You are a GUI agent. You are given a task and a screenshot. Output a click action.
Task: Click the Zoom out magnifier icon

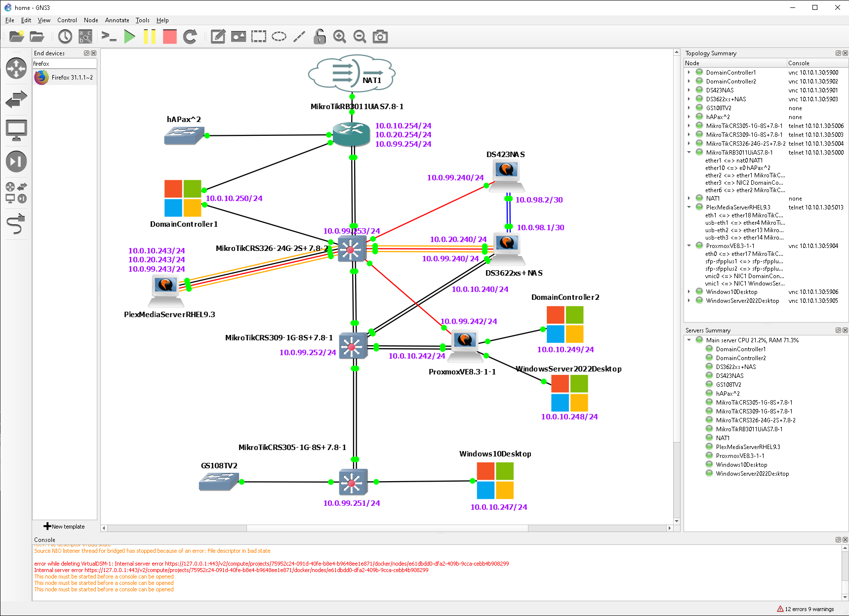(360, 37)
